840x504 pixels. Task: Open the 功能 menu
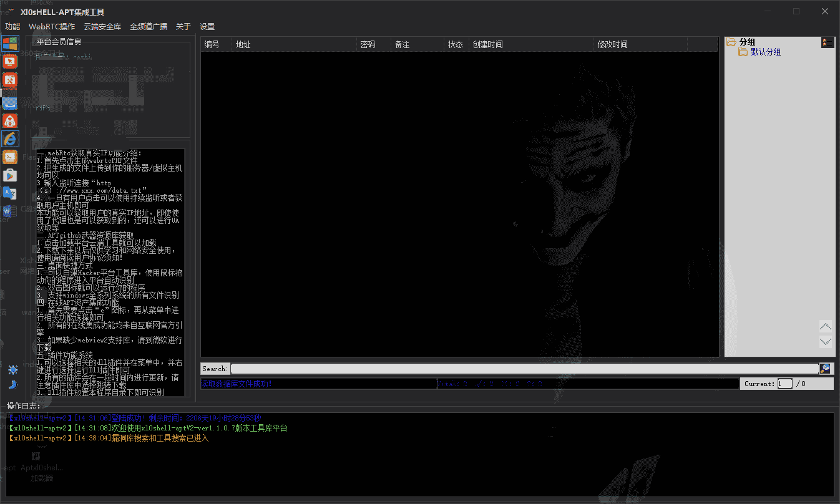coord(12,27)
